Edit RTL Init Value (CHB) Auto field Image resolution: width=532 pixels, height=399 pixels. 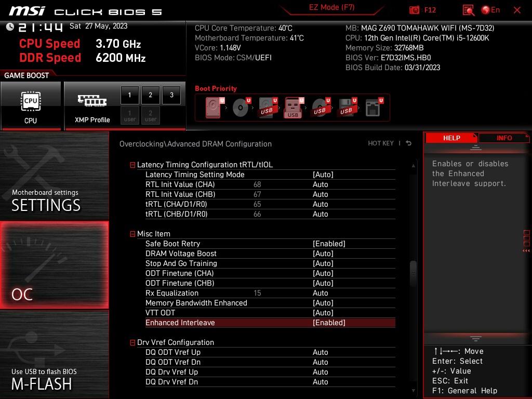tap(320, 194)
